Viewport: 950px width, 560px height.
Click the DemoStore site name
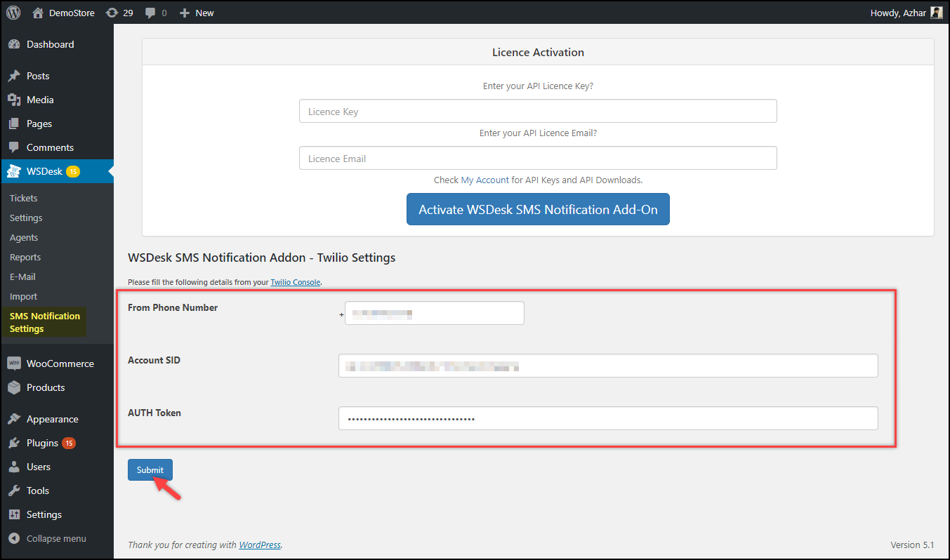[x=72, y=13]
